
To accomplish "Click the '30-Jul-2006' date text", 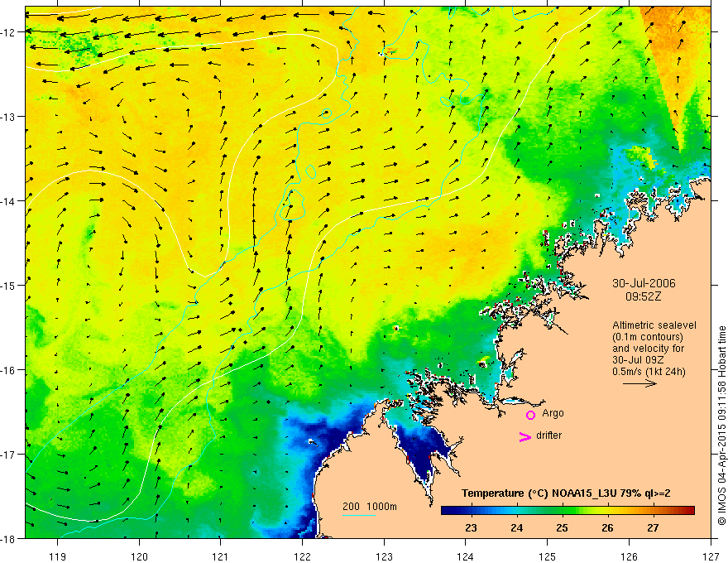I will click(644, 283).
